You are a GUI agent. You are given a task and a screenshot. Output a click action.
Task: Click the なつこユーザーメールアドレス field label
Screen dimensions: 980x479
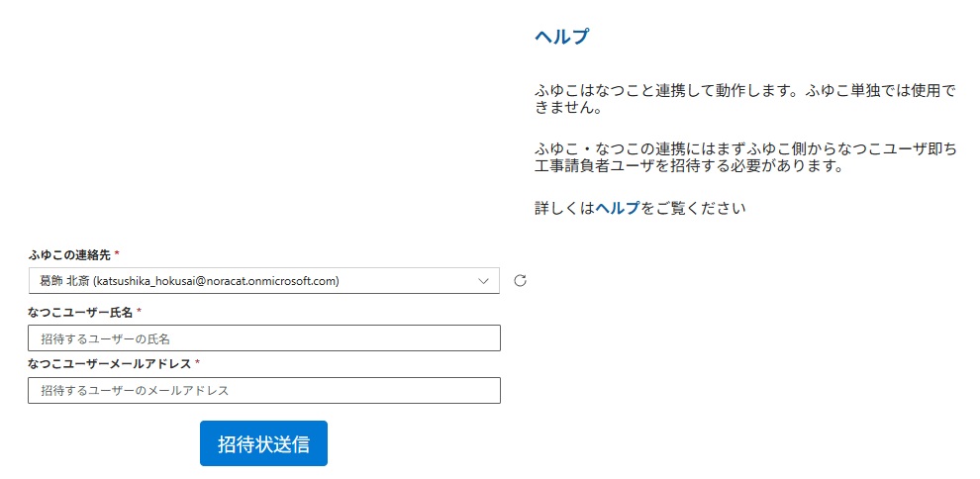tap(109, 364)
